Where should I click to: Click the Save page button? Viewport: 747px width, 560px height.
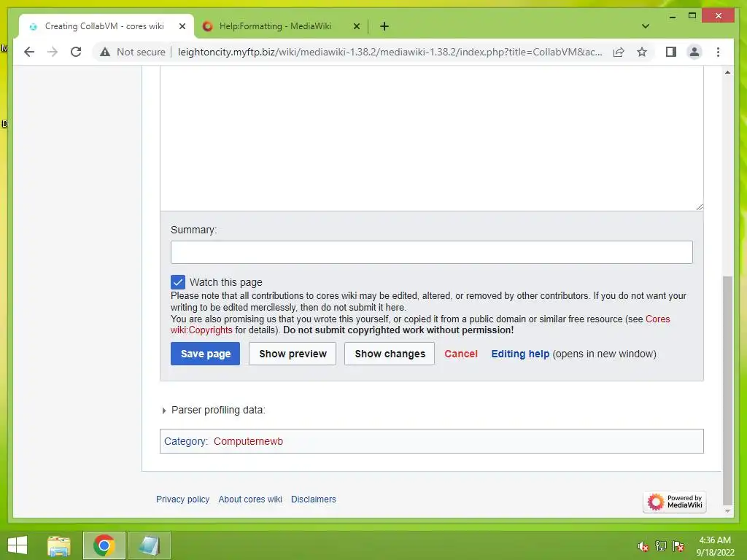click(205, 354)
